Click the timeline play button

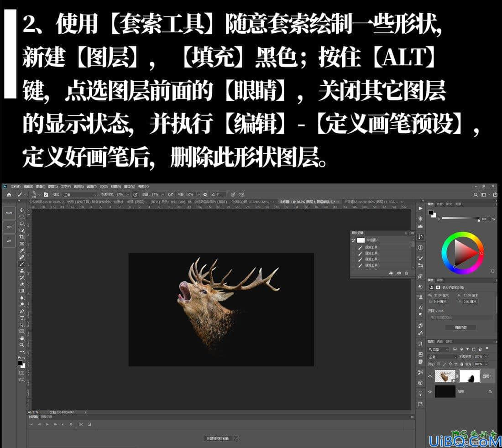coord(47,424)
